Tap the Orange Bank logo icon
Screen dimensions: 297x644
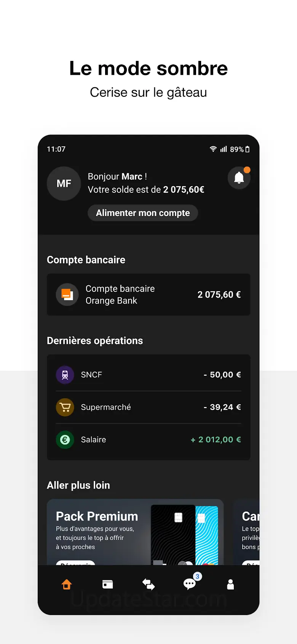pyautogui.click(x=67, y=295)
